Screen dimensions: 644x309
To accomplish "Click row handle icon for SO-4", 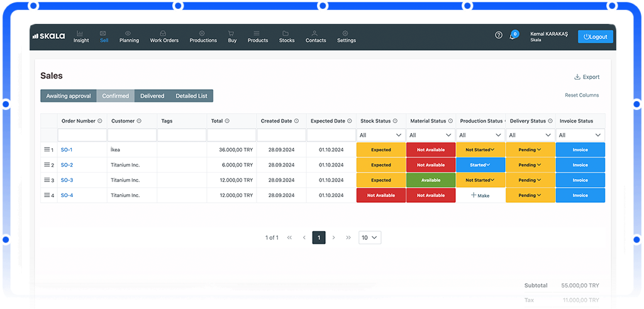I will (x=47, y=195).
